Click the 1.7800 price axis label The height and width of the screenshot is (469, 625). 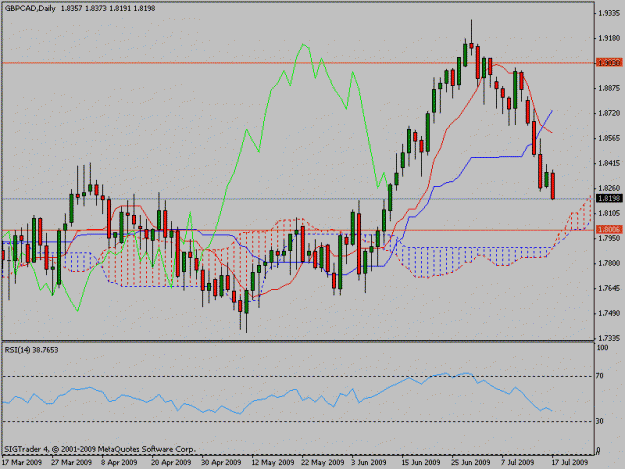(x=609, y=263)
